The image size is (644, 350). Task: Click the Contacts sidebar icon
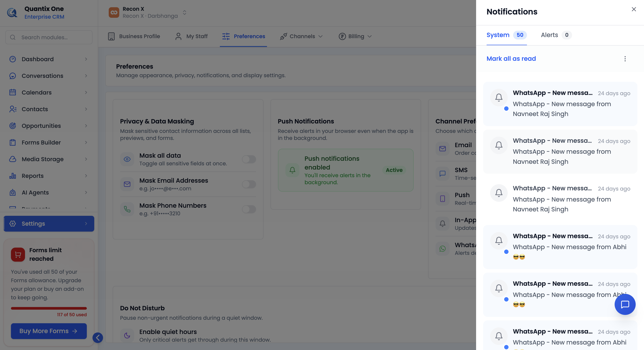point(13,109)
